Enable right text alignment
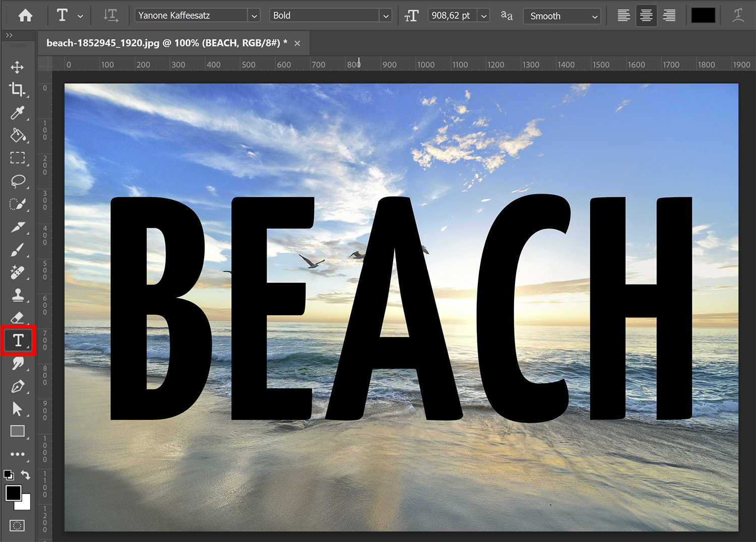This screenshot has height=542, width=756. pos(669,15)
